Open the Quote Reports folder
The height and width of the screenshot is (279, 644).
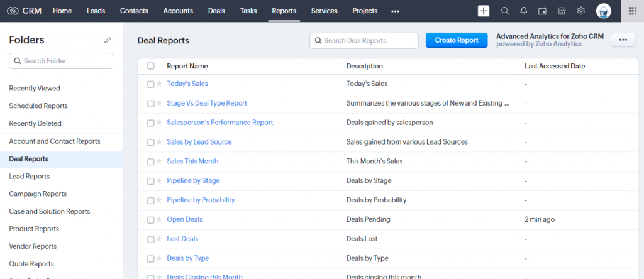click(x=31, y=264)
